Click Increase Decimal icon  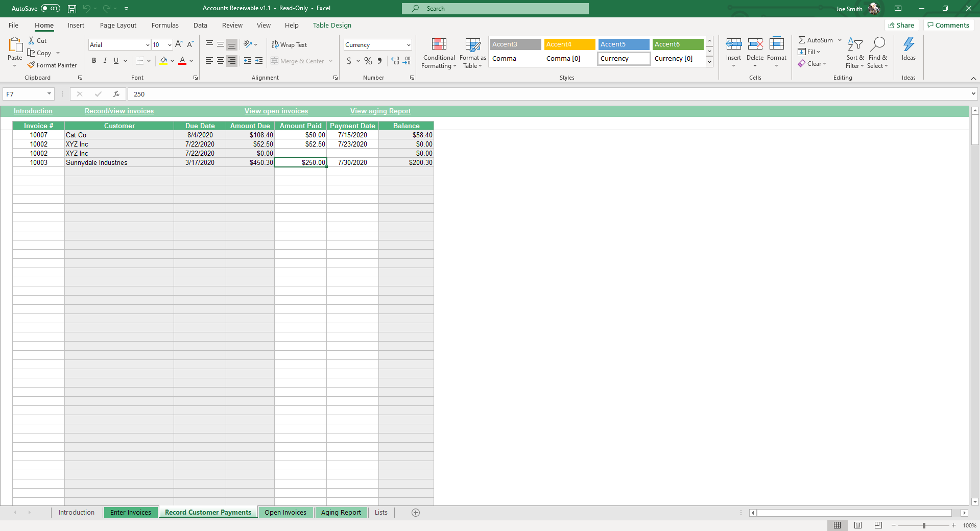(395, 61)
